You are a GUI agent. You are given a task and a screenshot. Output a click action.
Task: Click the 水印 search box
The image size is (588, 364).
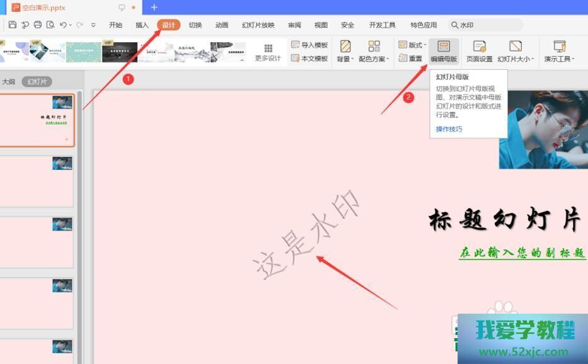click(485, 25)
